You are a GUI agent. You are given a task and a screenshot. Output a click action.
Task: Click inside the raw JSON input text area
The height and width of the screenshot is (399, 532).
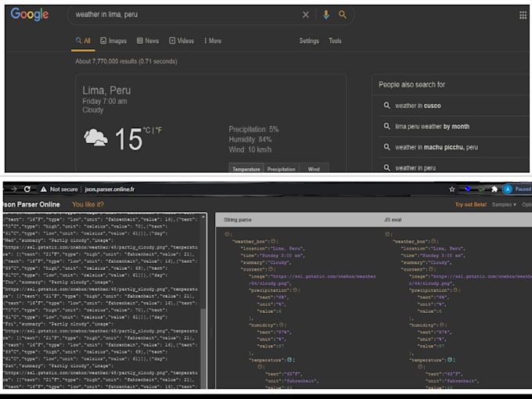pyautogui.click(x=102, y=300)
